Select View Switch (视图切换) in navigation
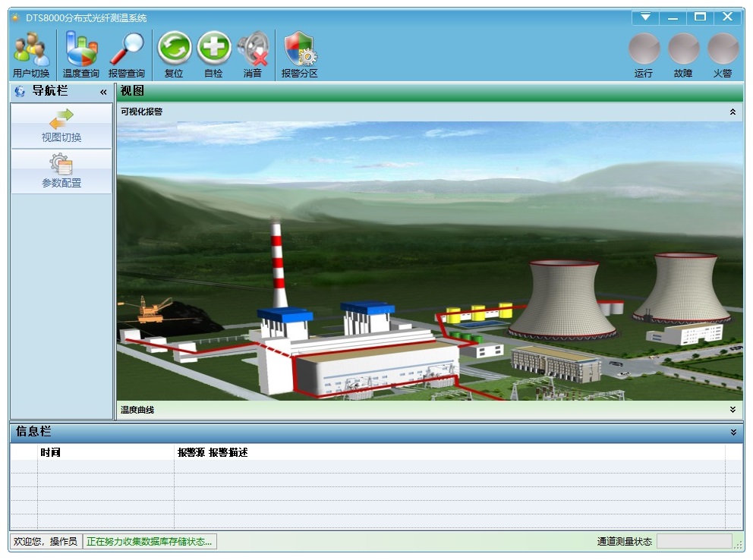The height and width of the screenshot is (560, 753). (x=61, y=127)
